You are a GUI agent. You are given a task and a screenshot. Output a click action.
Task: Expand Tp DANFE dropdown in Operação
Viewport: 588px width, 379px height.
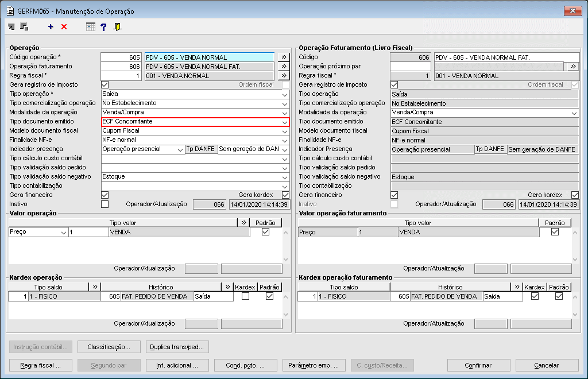[x=285, y=149]
